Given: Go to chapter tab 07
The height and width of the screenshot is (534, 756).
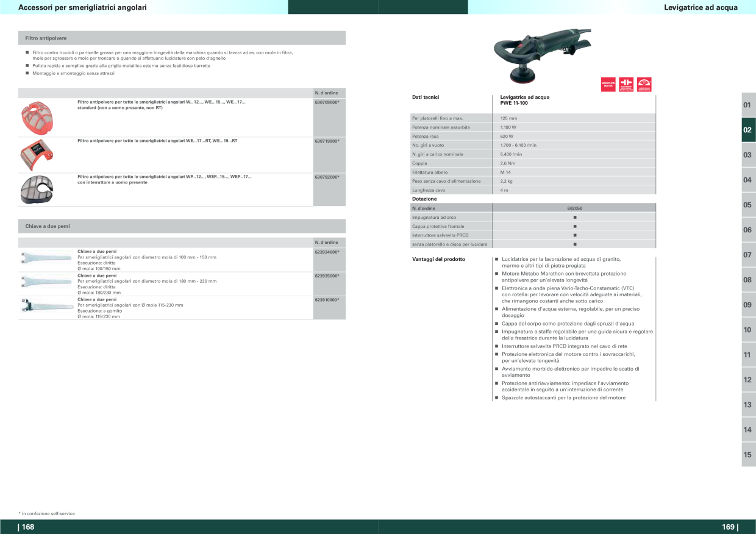Looking at the screenshot, I should tap(748, 255).
